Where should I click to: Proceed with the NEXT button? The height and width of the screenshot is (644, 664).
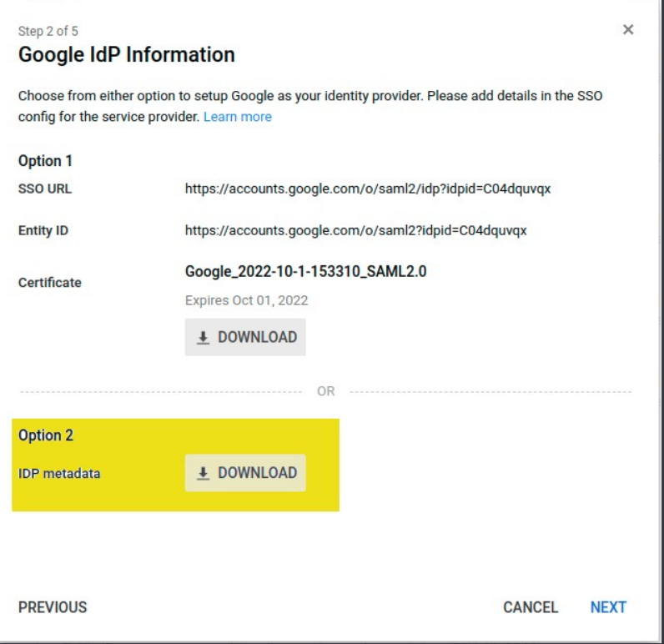pos(608,607)
